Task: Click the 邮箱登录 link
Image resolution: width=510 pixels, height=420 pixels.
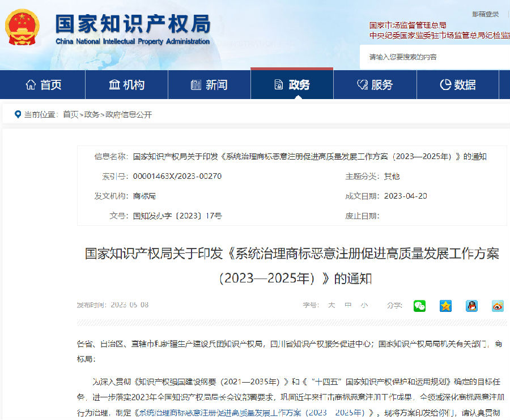Action: click(486, 14)
